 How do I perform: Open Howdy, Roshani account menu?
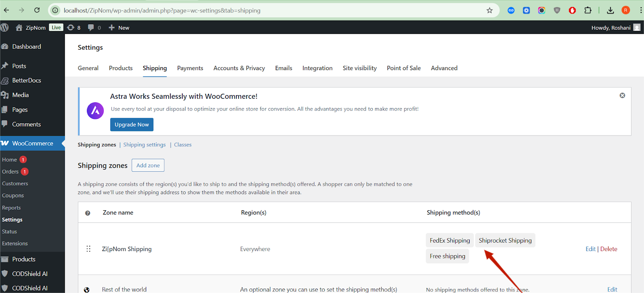tap(611, 27)
